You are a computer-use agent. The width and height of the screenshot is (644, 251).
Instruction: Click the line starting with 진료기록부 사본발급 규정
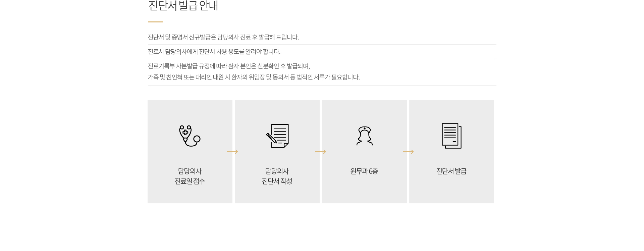pyautogui.click(x=229, y=66)
